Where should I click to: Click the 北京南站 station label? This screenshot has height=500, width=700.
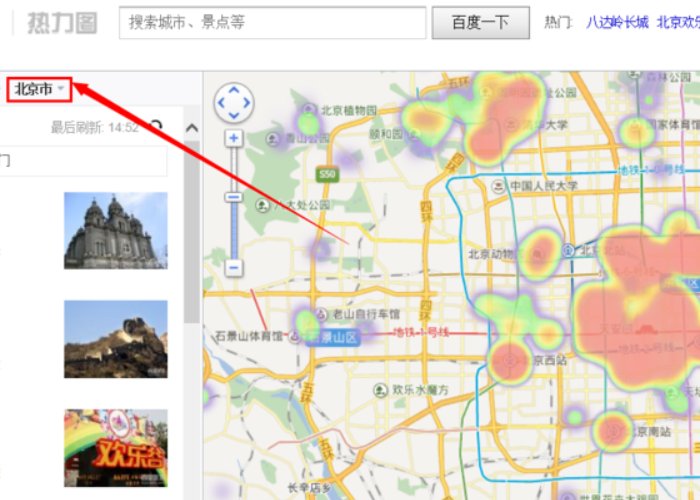tap(650, 432)
